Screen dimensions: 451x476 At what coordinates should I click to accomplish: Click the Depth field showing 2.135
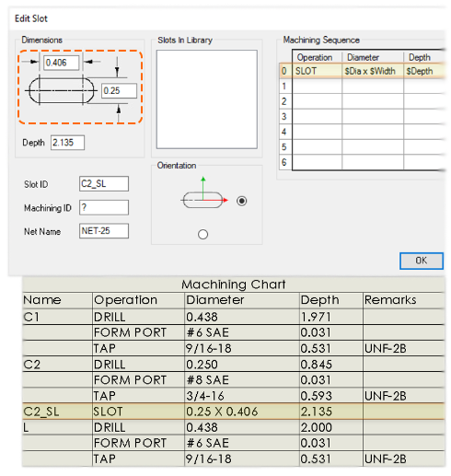[x=67, y=143]
